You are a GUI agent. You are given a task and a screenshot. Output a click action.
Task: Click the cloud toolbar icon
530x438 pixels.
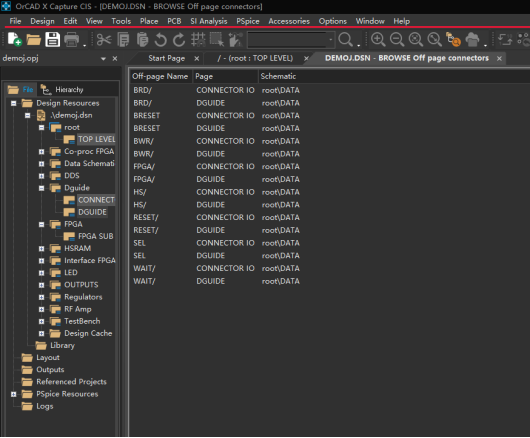pyautogui.click(x=472, y=40)
